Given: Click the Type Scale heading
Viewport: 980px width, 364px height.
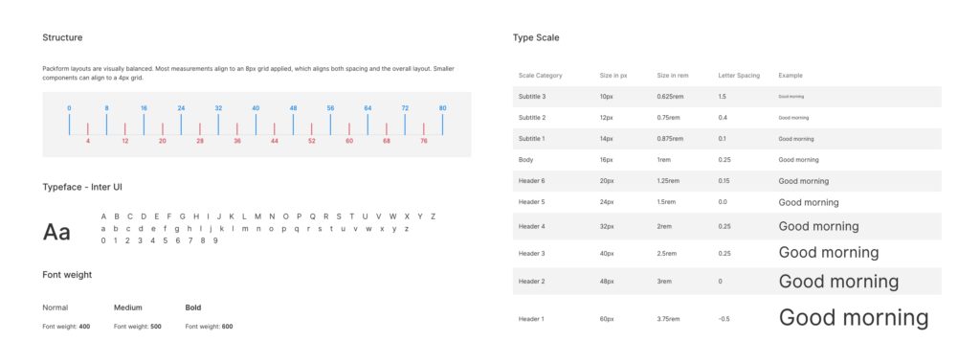Looking at the screenshot, I should tap(536, 37).
